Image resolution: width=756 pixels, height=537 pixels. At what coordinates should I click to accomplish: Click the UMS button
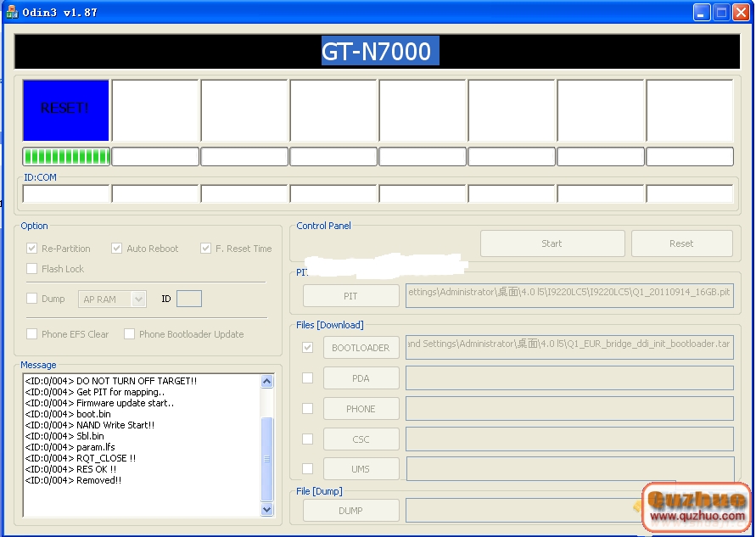click(361, 468)
